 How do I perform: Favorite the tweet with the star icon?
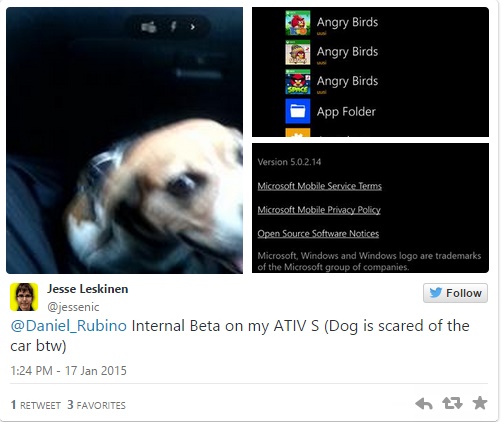[480, 403]
